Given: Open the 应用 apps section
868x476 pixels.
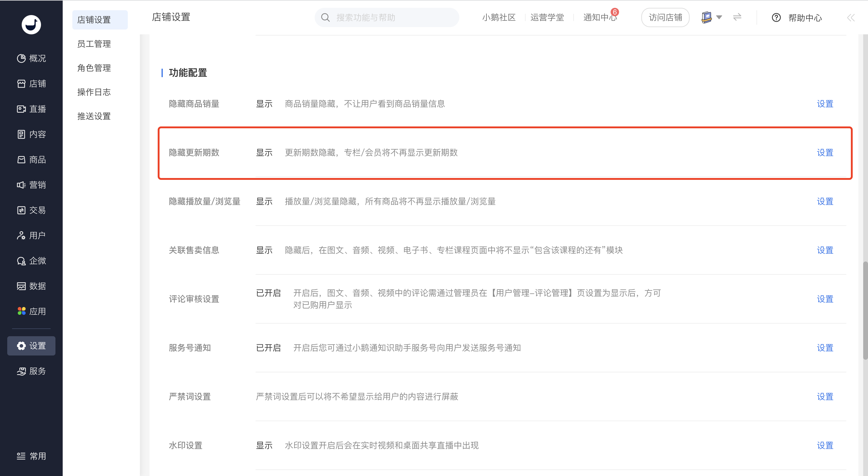Looking at the screenshot, I should pos(31,311).
